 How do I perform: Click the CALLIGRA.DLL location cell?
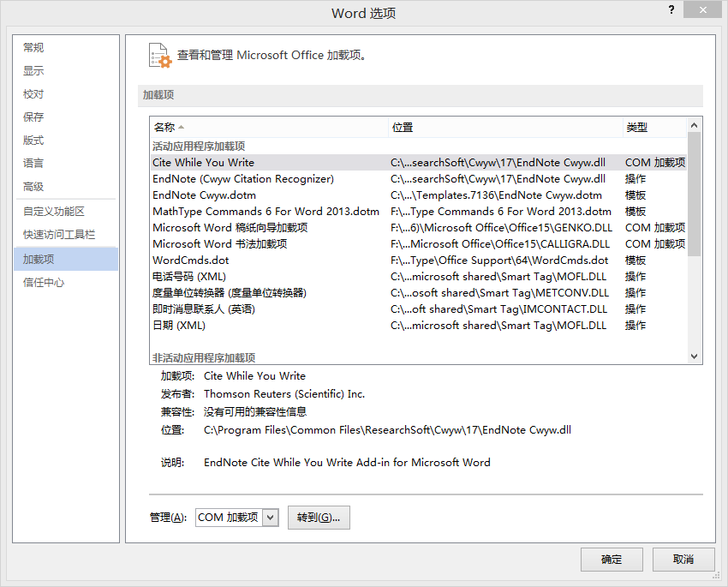point(500,244)
